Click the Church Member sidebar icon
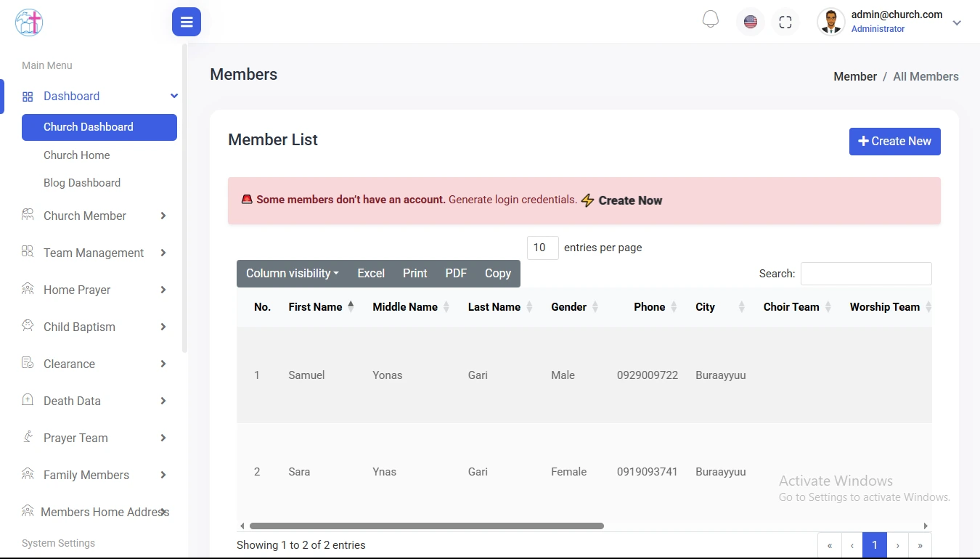 pyautogui.click(x=28, y=215)
